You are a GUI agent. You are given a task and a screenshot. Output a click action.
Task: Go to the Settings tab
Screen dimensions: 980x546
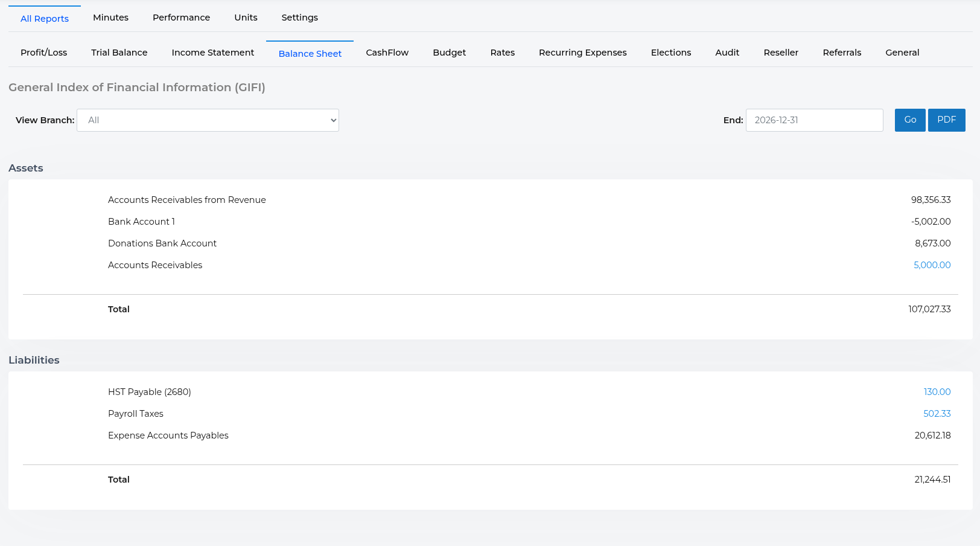[x=299, y=18]
